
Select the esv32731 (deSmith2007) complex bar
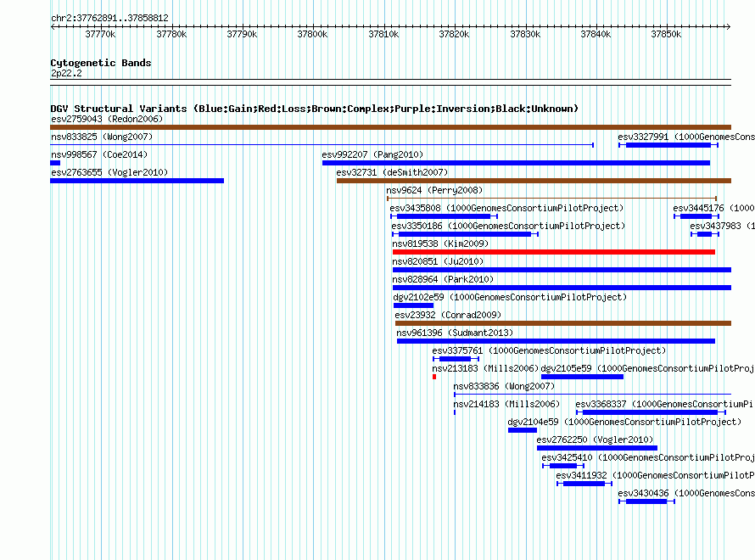tap(534, 181)
